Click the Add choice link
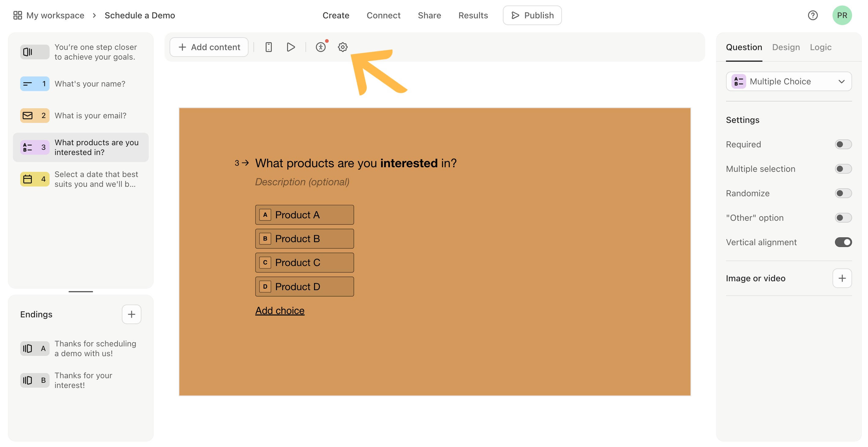868x447 pixels. click(280, 311)
